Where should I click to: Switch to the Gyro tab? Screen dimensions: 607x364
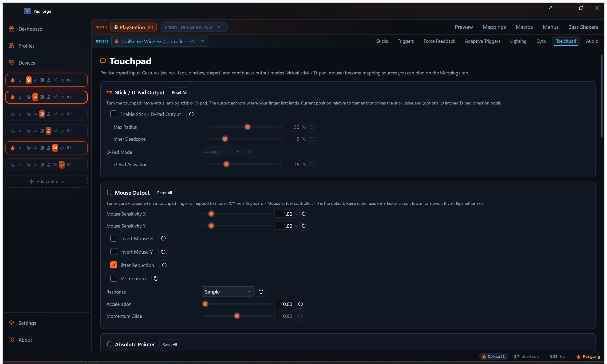[541, 41]
